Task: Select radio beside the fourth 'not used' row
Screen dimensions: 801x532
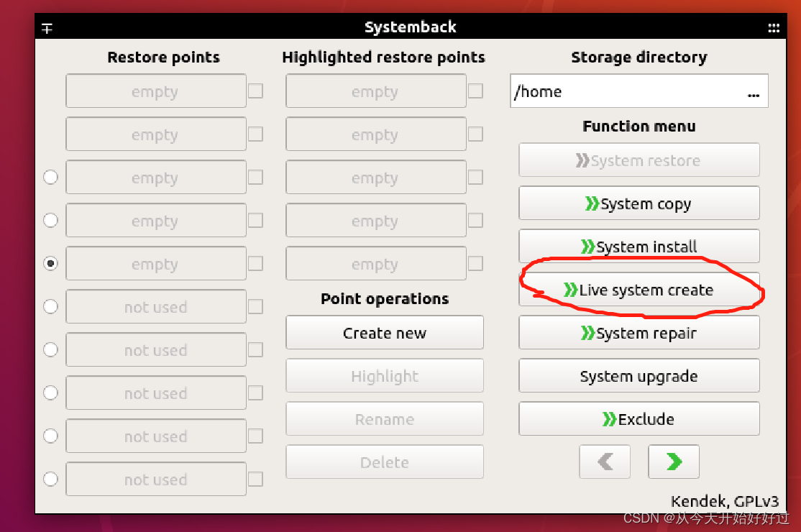Action: [x=50, y=436]
